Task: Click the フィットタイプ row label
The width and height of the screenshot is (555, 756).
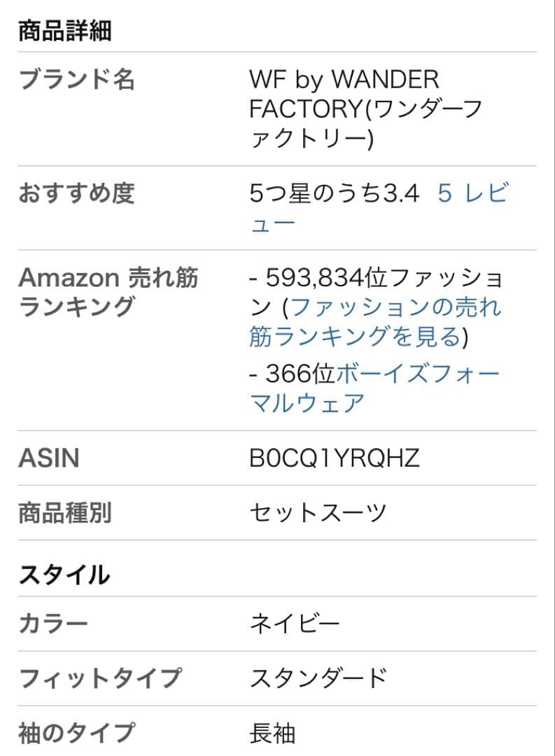Action: pyautogui.click(x=100, y=678)
